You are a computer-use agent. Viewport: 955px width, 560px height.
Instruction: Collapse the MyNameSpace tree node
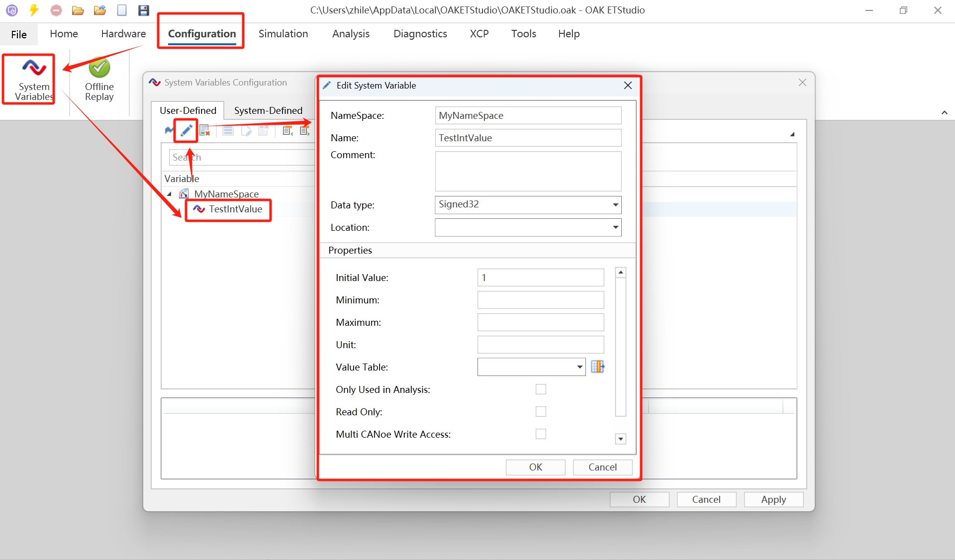pyautogui.click(x=170, y=194)
